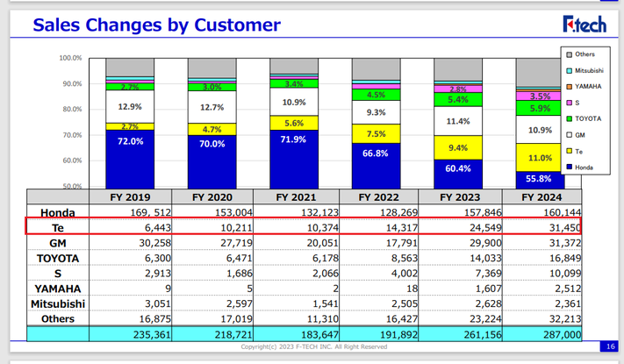Viewport: 624px width, 364px height.
Task: Click the 55.8% Honda bar segment
Action: (540, 180)
